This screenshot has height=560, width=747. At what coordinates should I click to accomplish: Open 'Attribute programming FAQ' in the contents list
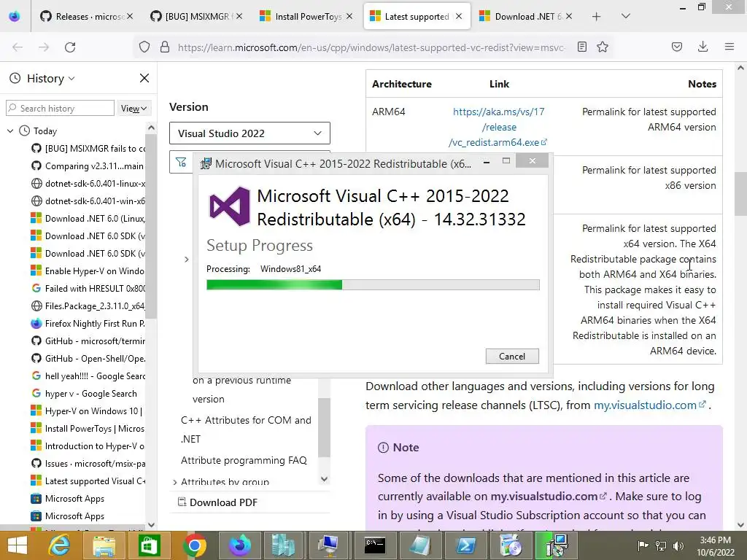244,461
